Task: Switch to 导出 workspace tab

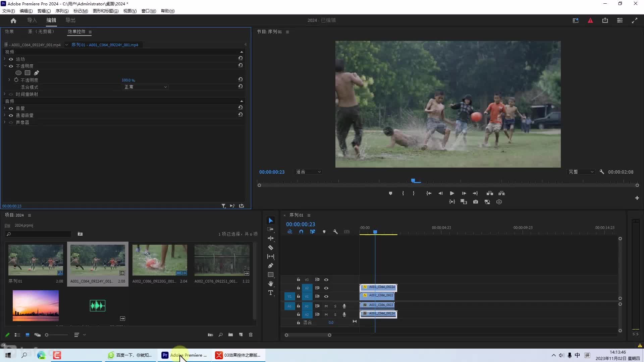Action: click(70, 20)
